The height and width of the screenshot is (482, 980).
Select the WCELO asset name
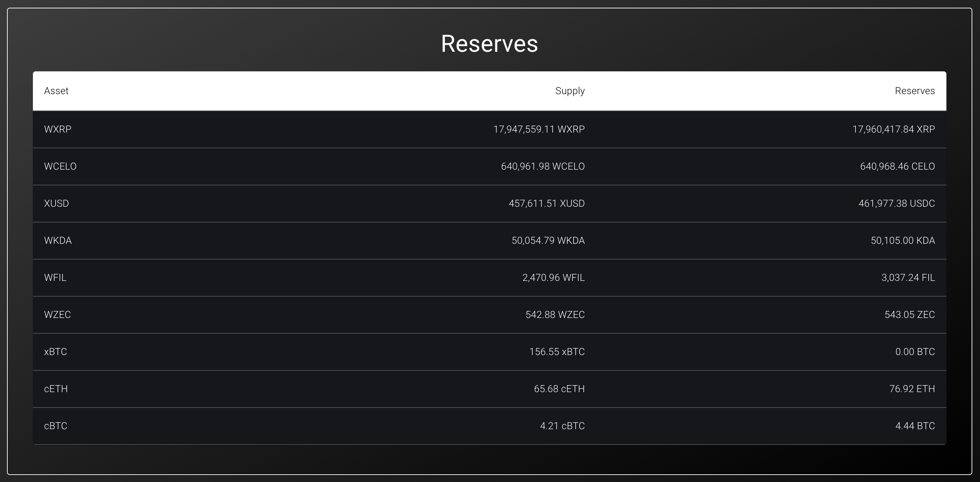(x=60, y=166)
